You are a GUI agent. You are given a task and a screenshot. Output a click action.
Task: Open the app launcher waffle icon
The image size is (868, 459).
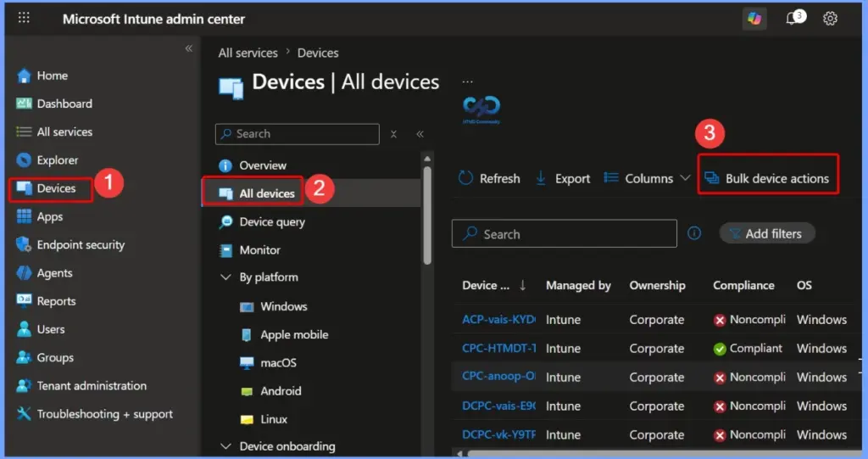(24, 18)
